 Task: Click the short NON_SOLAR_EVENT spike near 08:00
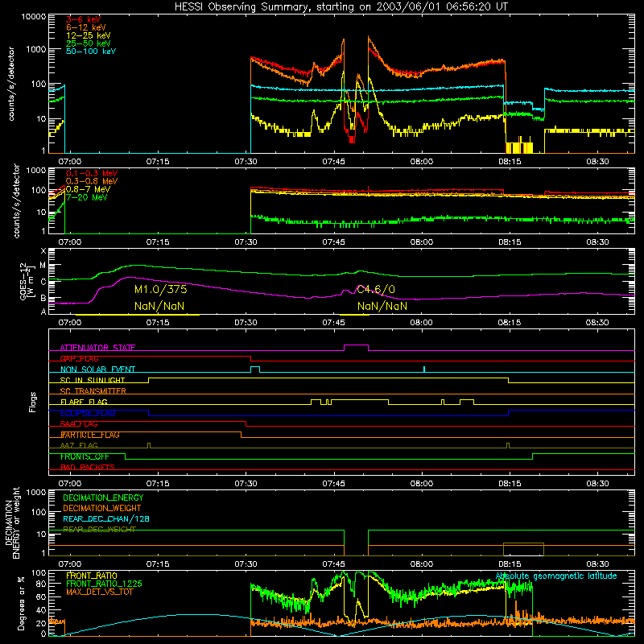[424, 369]
